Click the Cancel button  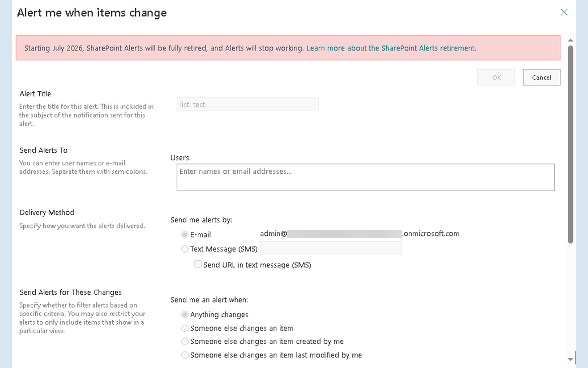click(x=542, y=77)
